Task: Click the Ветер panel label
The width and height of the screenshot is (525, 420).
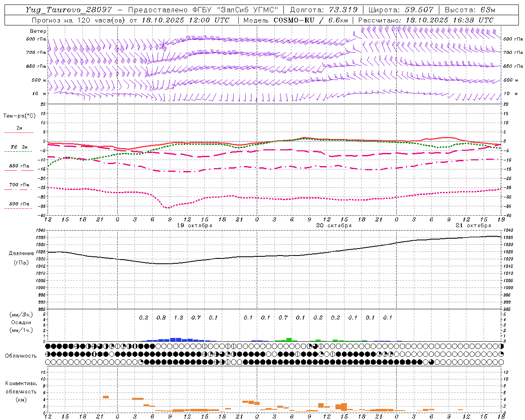Action: click(x=38, y=31)
